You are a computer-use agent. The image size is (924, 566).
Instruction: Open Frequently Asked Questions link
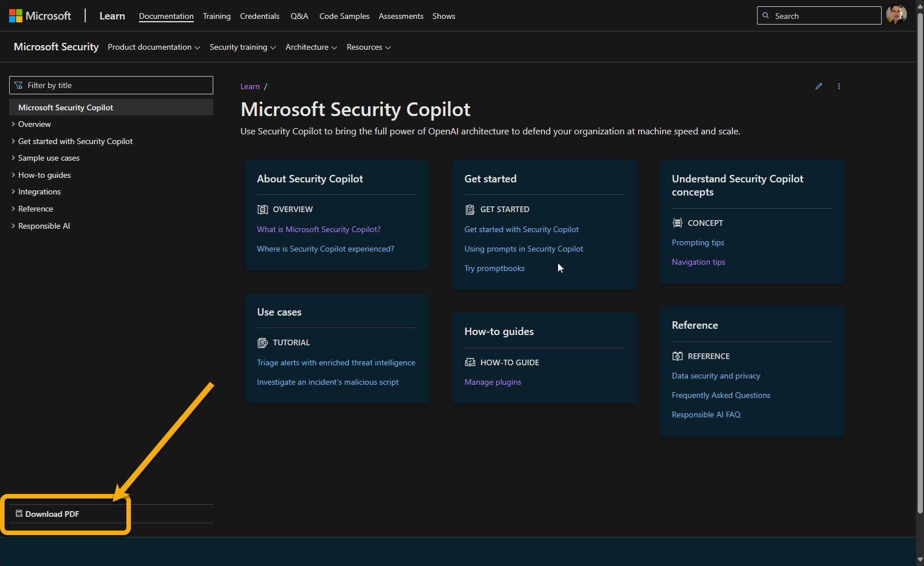(x=721, y=395)
